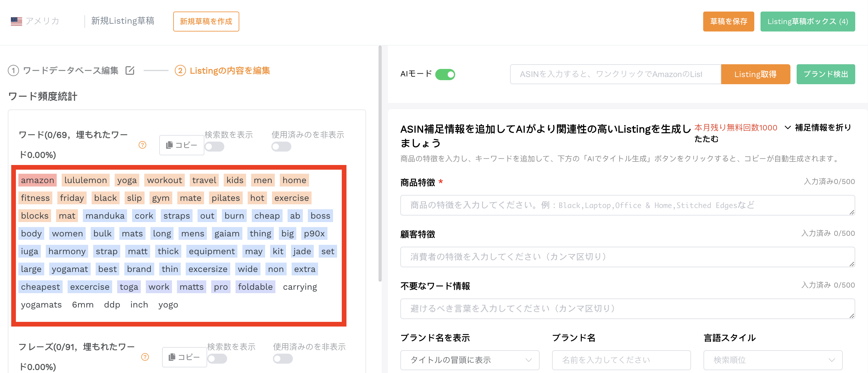Screen dimensions: 868x373
Task: Click the red 'amazon' word tag
Action: 37,180
